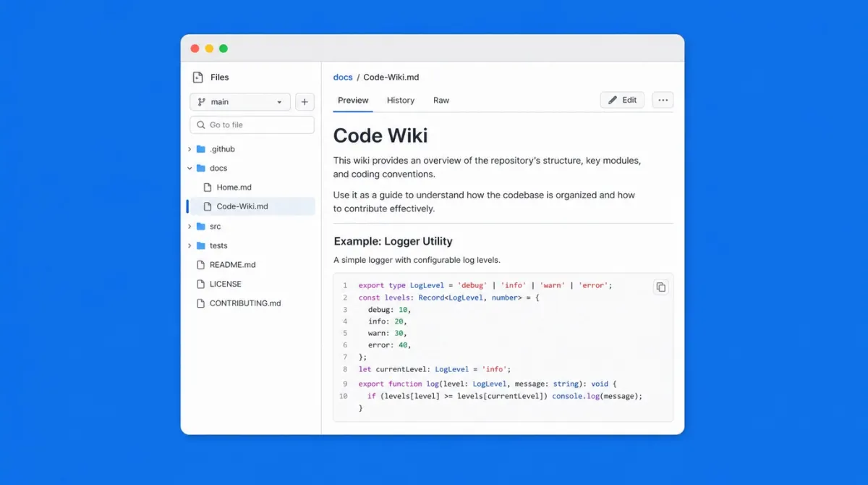Switch to the Raw tab

(441, 101)
